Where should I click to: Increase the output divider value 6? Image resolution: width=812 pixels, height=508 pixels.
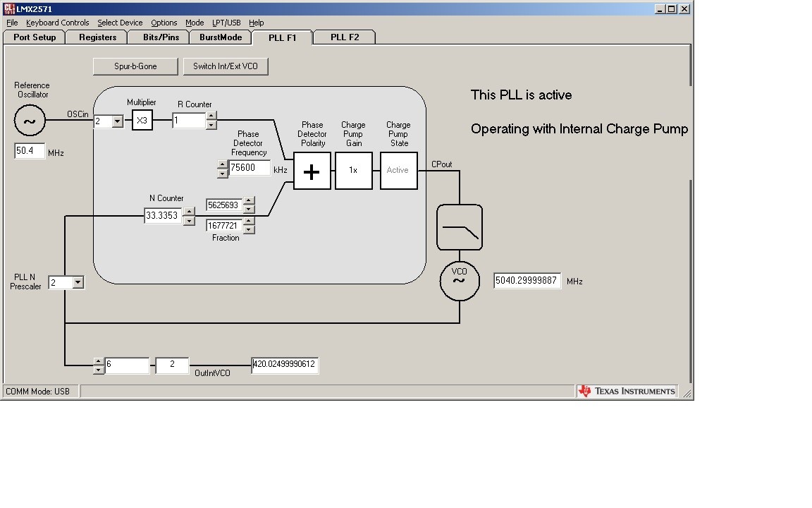point(99,361)
